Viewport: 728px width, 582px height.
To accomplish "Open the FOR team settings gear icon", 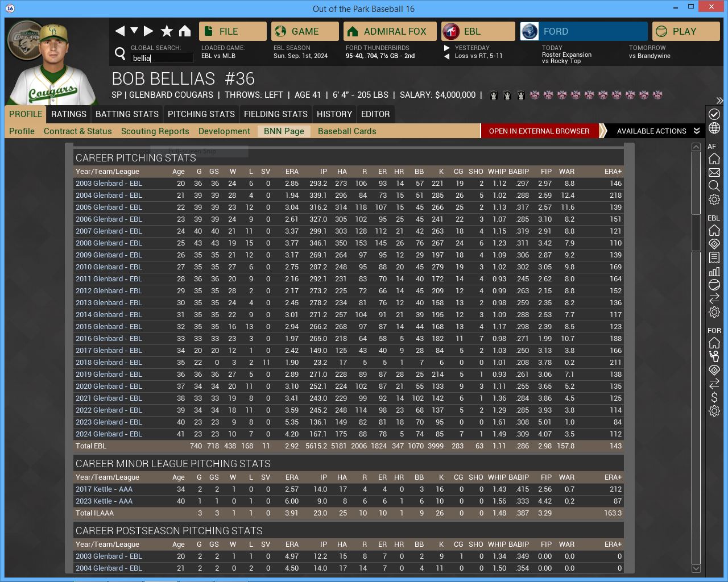I will click(714, 411).
